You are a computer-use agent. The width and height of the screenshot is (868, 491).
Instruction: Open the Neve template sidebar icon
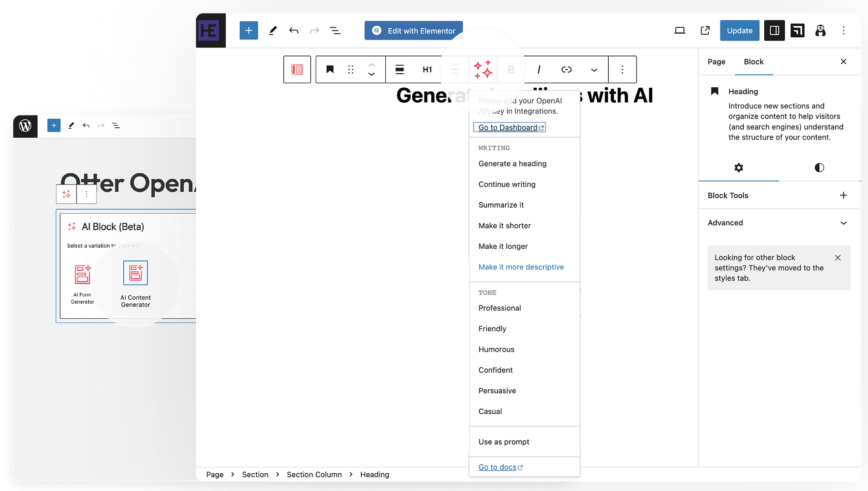(x=797, y=30)
